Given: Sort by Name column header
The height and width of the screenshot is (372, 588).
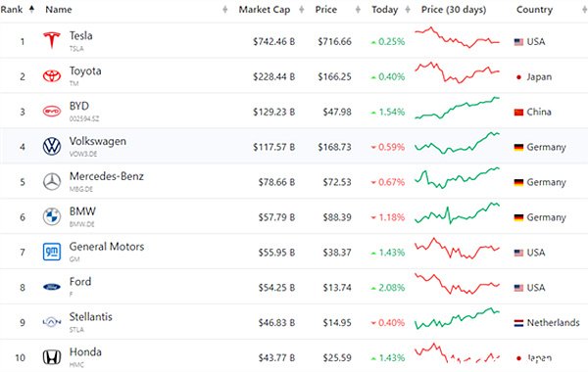Looking at the screenshot, I should point(59,10).
